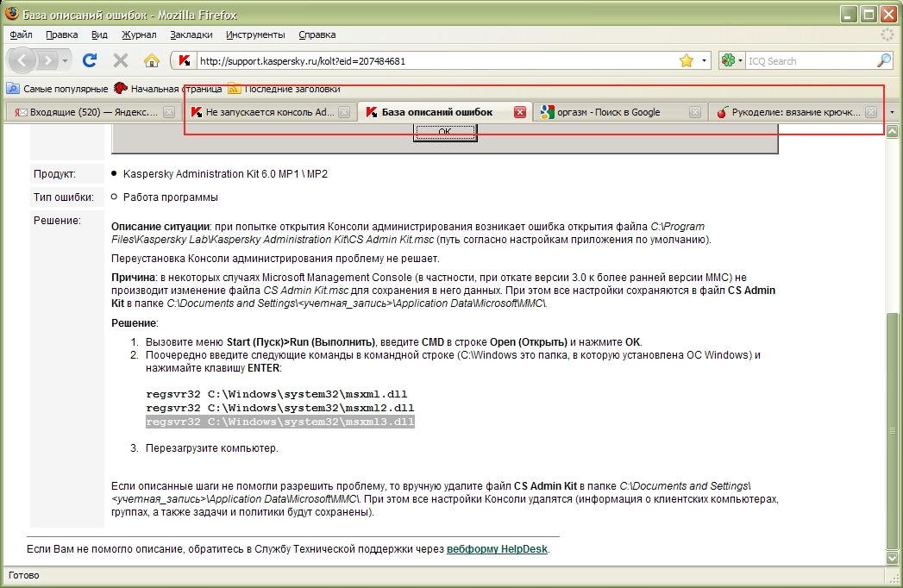Click the Продукт: label
Image resolution: width=903 pixels, height=588 pixels.
tap(54, 174)
